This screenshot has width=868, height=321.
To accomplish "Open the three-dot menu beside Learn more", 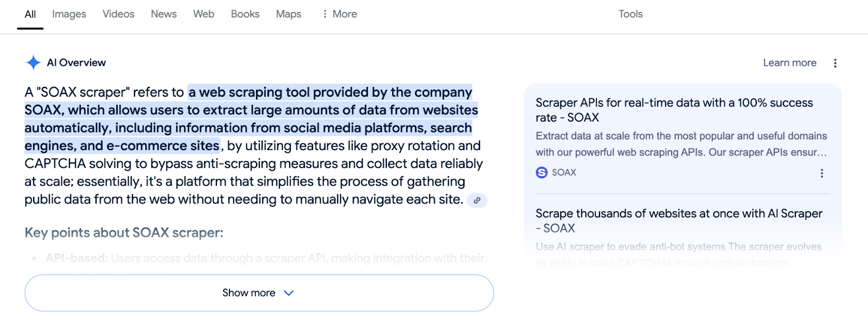I will coord(835,62).
